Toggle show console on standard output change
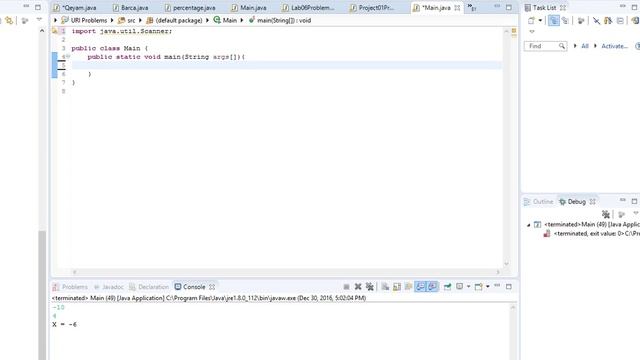The image size is (640, 360). pos(420,287)
